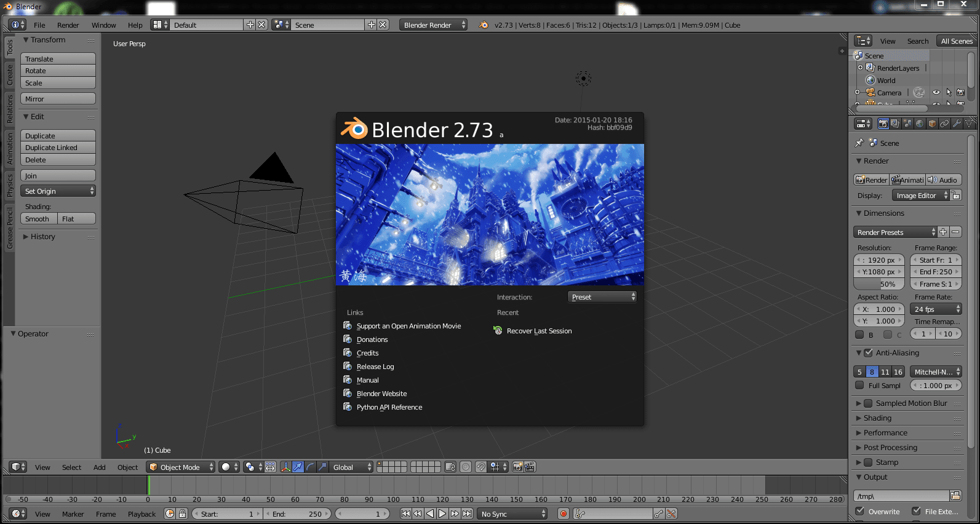Select the Render Layers properties tab icon
The width and height of the screenshot is (980, 524).
click(895, 124)
